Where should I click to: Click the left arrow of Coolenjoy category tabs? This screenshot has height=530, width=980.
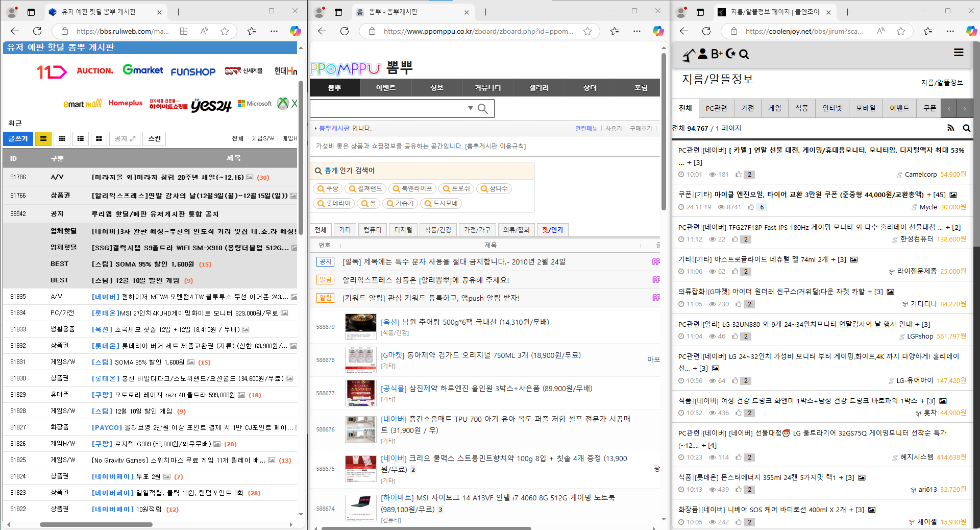(949, 108)
